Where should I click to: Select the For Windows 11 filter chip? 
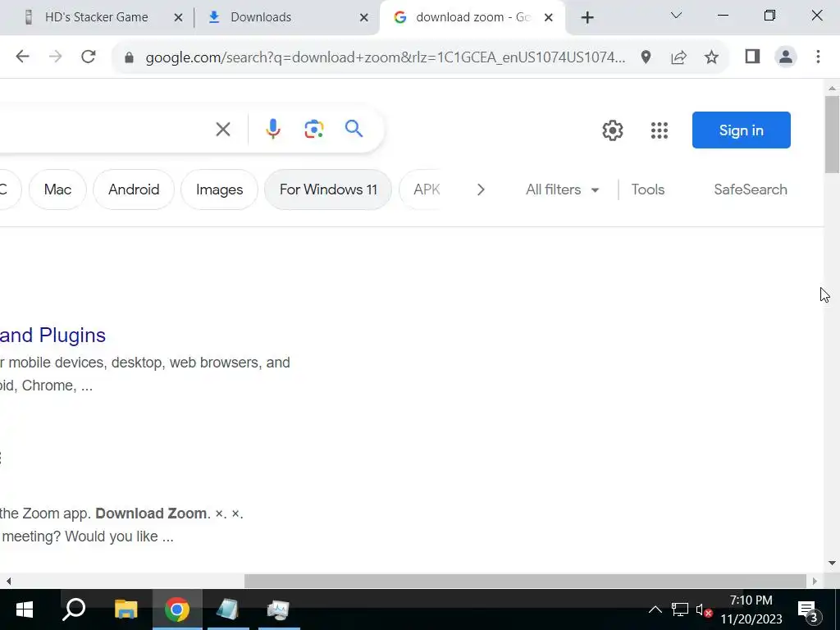pos(328,189)
